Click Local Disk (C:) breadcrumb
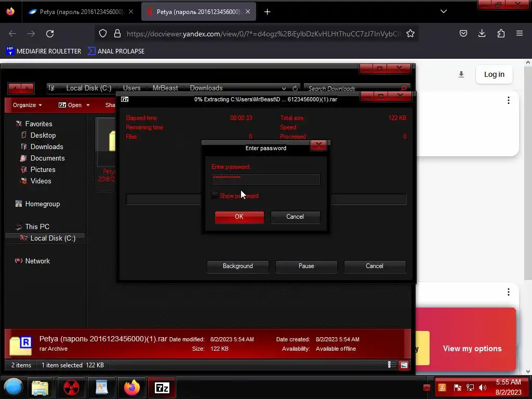532x399 pixels. [x=88, y=88]
